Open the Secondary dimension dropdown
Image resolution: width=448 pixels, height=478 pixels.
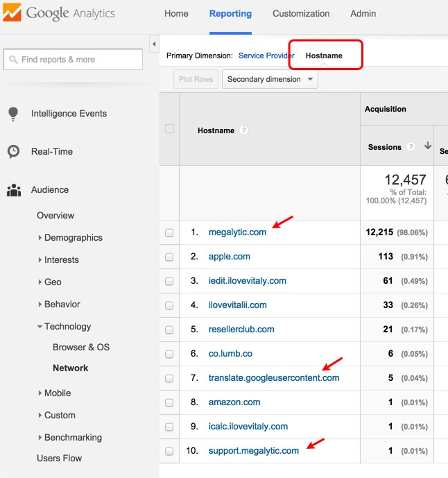coord(270,79)
